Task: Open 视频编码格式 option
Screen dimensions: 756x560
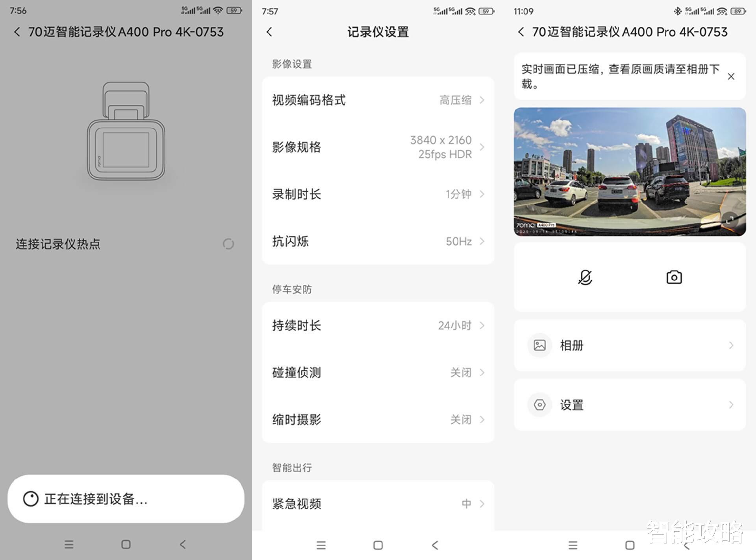Action: [378, 100]
